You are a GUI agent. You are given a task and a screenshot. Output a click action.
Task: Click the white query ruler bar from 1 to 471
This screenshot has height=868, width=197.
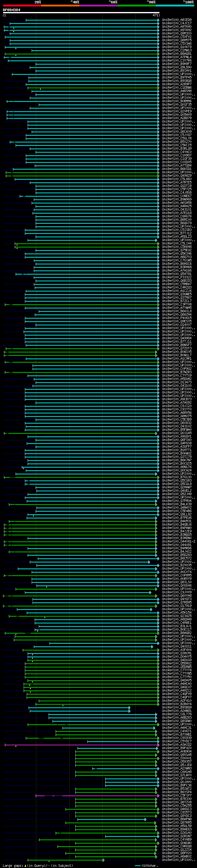point(81,13)
